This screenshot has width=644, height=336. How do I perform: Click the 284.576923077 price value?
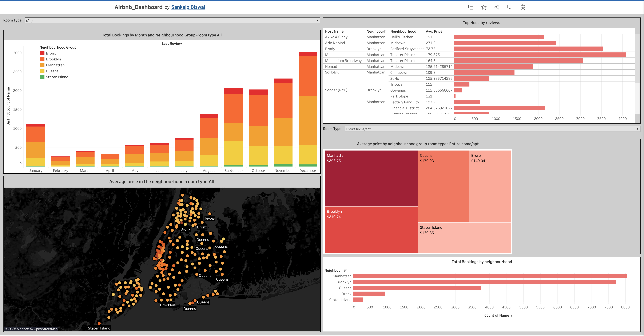(x=439, y=108)
